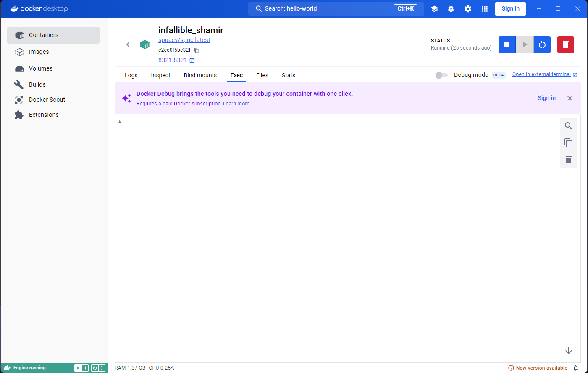Search the terminal with magnifier icon
Image resolution: width=588 pixels, height=373 pixels.
click(569, 126)
